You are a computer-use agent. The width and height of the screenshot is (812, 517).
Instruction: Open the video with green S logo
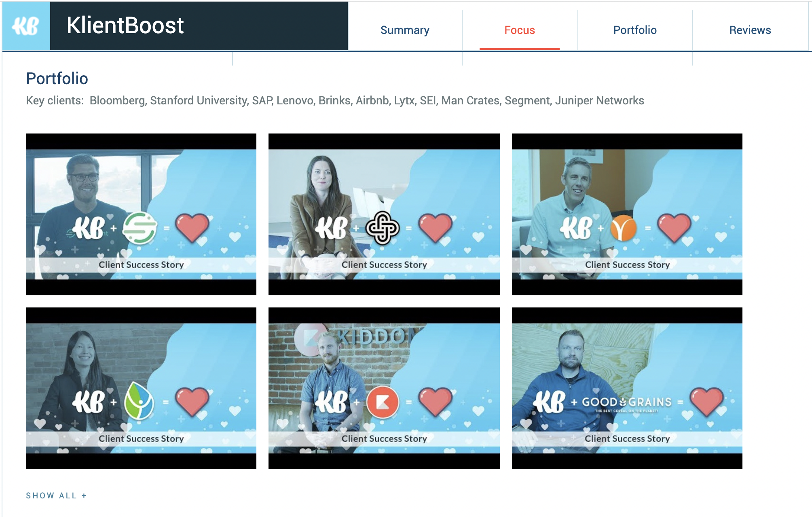(141, 214)
